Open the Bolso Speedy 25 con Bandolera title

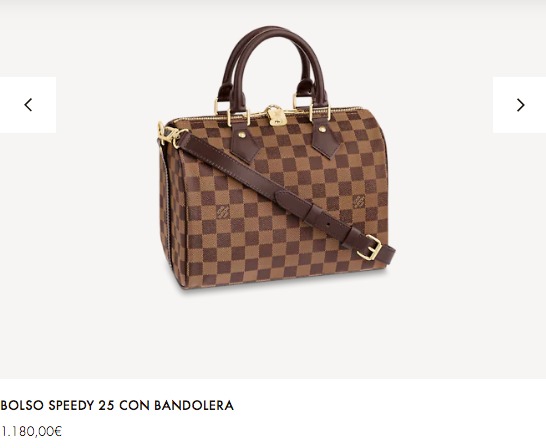click(117, 405)
